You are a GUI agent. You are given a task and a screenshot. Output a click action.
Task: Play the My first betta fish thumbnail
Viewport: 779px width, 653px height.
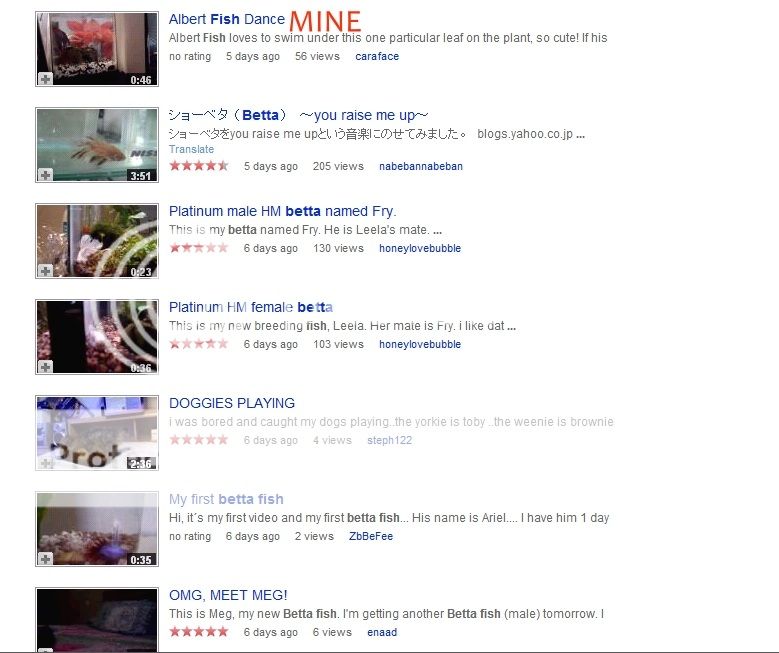click(x=97, y=529)
